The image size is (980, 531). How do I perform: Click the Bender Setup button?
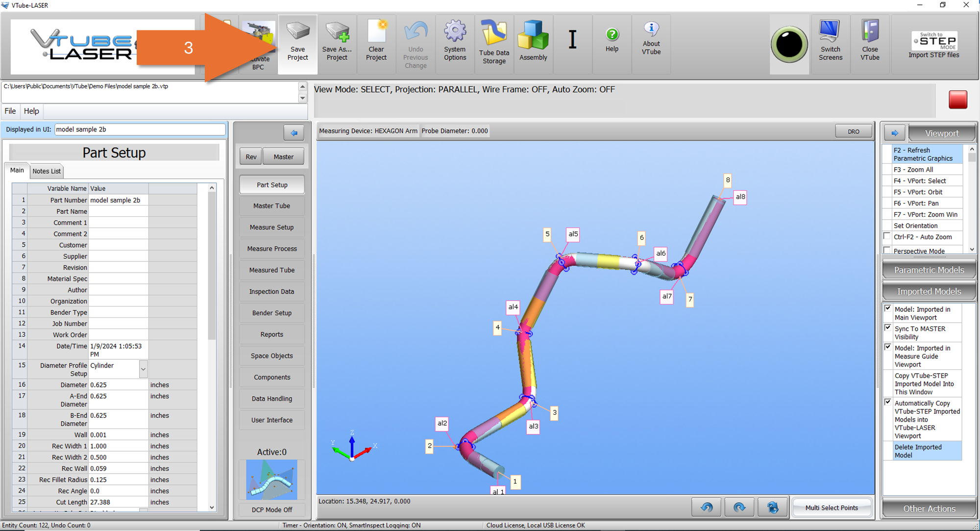[x=272, y=313]
